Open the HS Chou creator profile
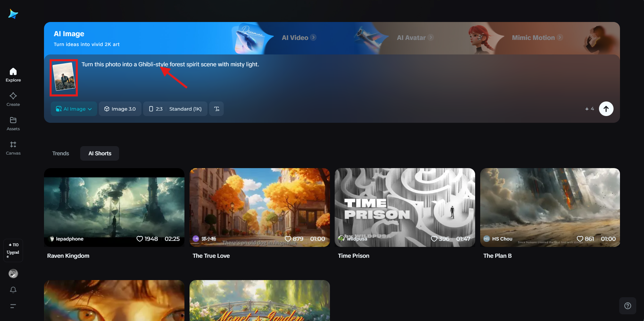644x321 pixels. (x=498, y=239)
